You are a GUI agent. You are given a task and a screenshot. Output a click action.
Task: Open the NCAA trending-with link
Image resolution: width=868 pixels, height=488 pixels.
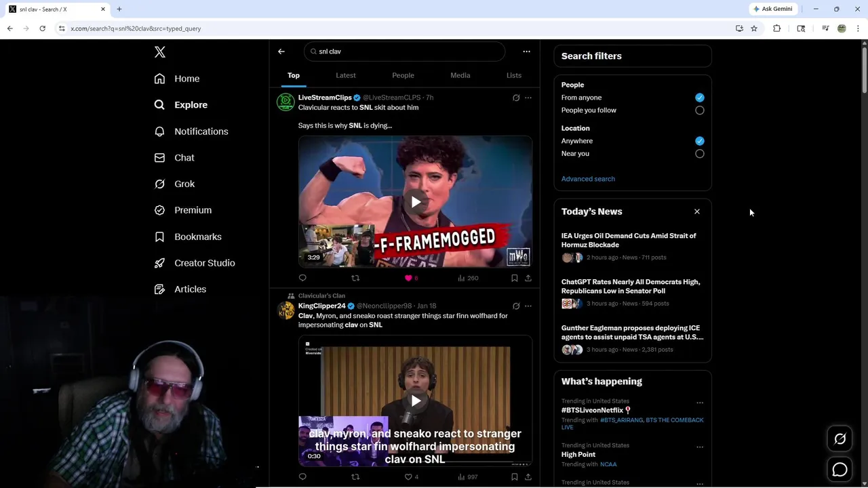[608, 464]
